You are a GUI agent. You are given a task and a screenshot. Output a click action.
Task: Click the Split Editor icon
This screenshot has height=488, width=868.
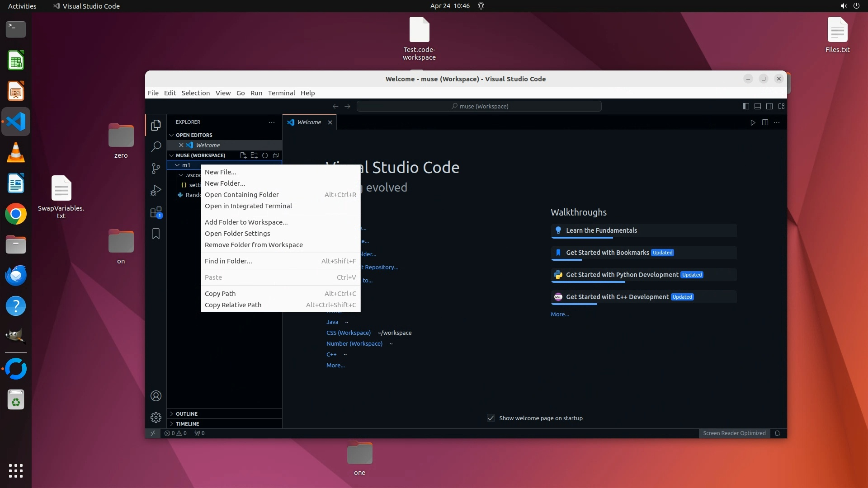pyautogui.click(x=765, y=122)
